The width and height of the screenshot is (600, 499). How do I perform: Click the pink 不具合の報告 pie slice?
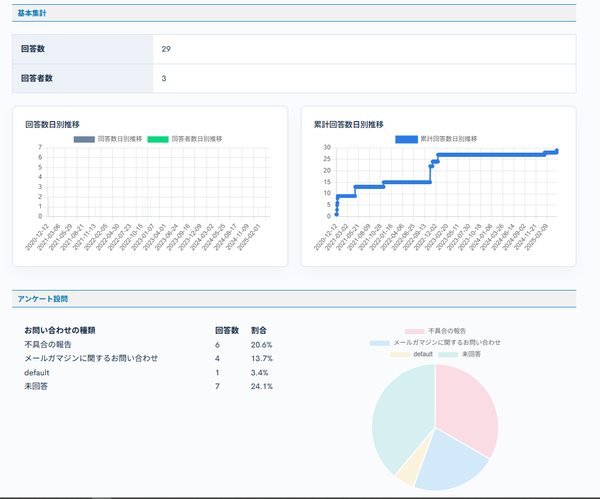(469, 408)
